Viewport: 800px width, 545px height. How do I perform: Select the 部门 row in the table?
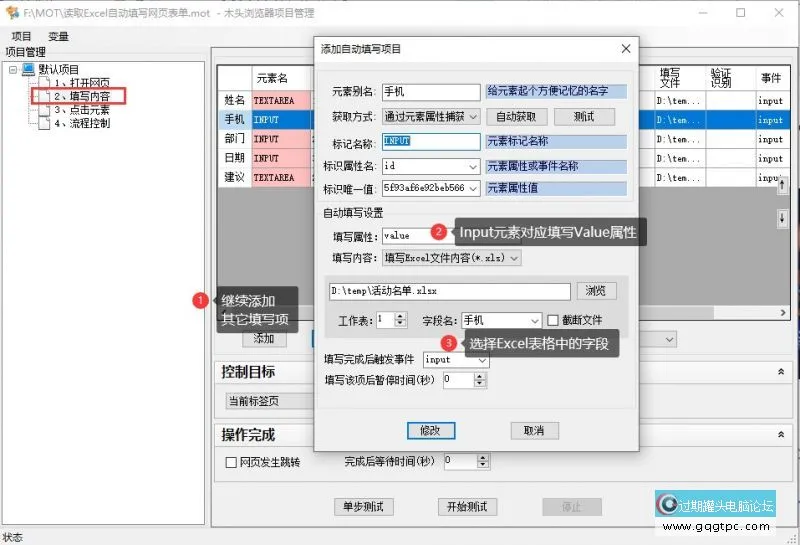click(x=235, y=139)
